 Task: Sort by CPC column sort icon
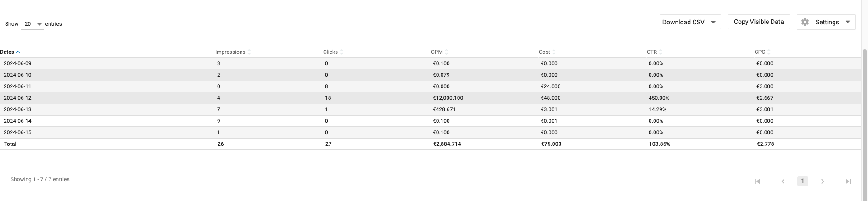pyautogui.click(x=769, y=52)
